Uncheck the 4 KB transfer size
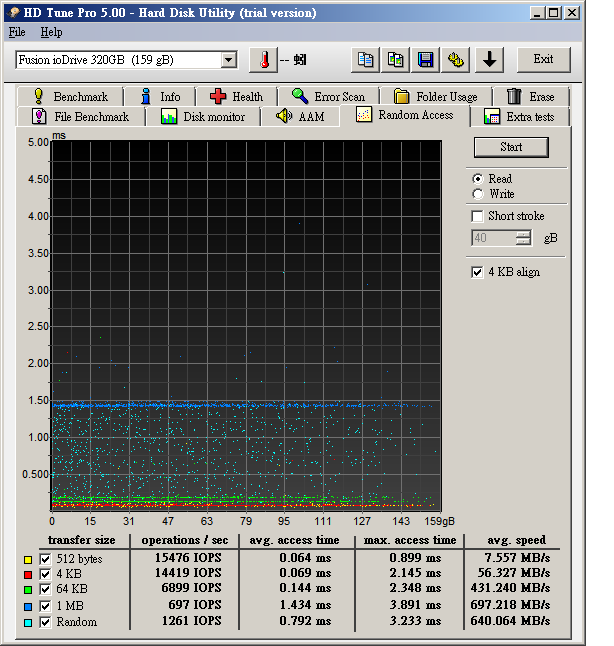This screenshot has height=646, width=614. click(x=45, y=574)
